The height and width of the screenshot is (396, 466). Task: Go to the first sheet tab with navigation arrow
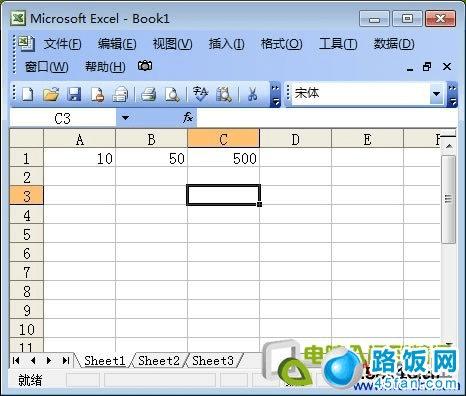click(16, 360)
